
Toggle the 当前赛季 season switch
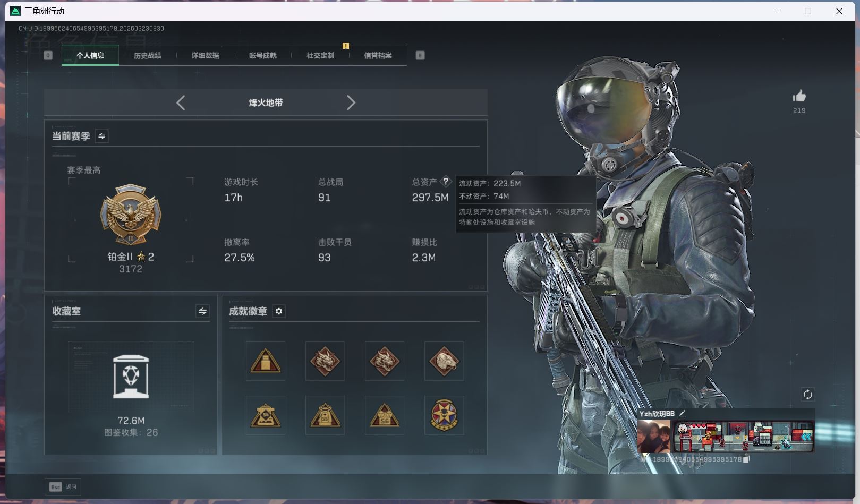point(101,136)
